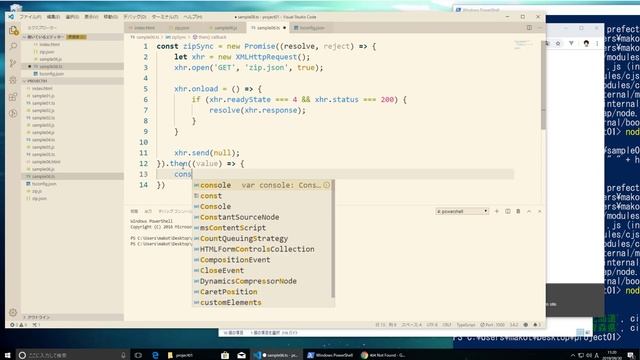This screenshot has width=640, height=360.
Task: Click the CRLF line ending in the status bar
Action: click(447, 325)
